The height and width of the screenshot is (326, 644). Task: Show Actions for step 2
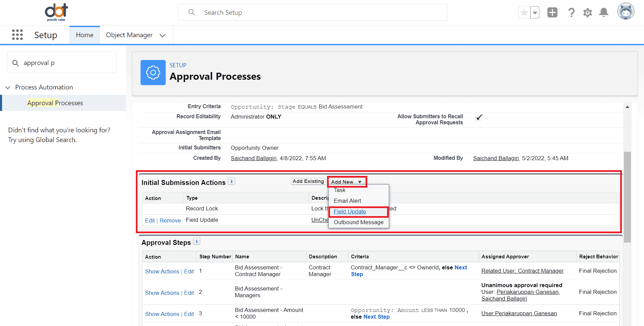(x=162, y=293)
